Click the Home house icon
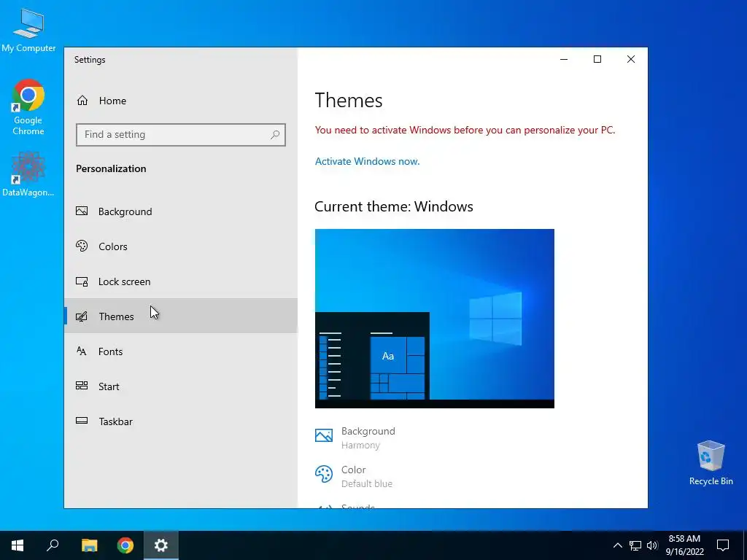 [x=82, y=101]
